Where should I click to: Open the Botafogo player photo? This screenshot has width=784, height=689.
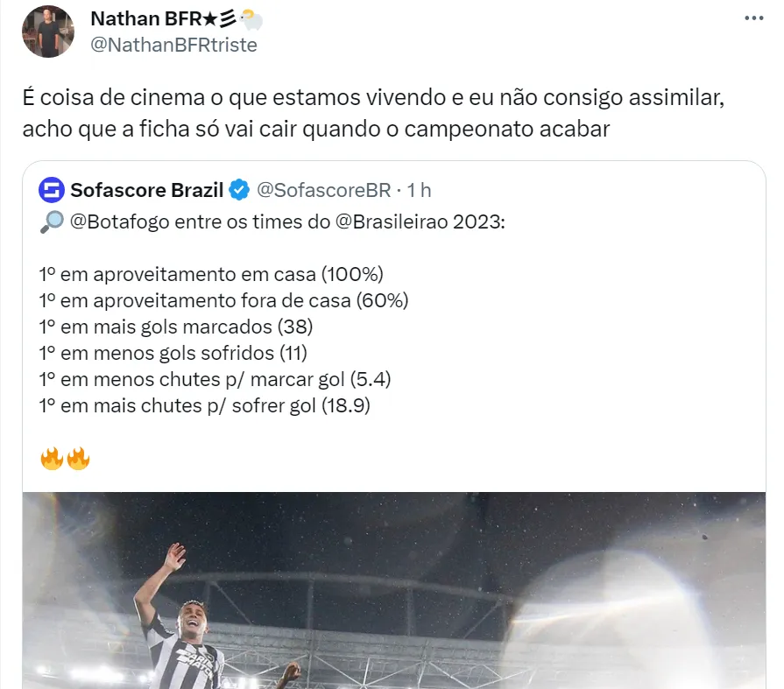coord(394,590)
